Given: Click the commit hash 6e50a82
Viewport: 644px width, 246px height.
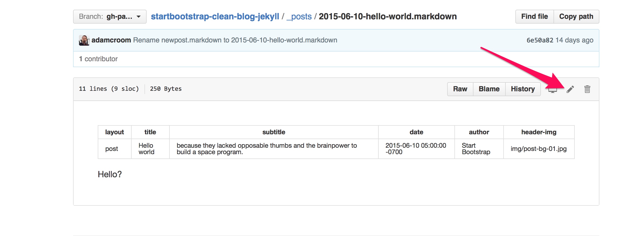Looking at the screenshot, I should (x=540, y=40).
